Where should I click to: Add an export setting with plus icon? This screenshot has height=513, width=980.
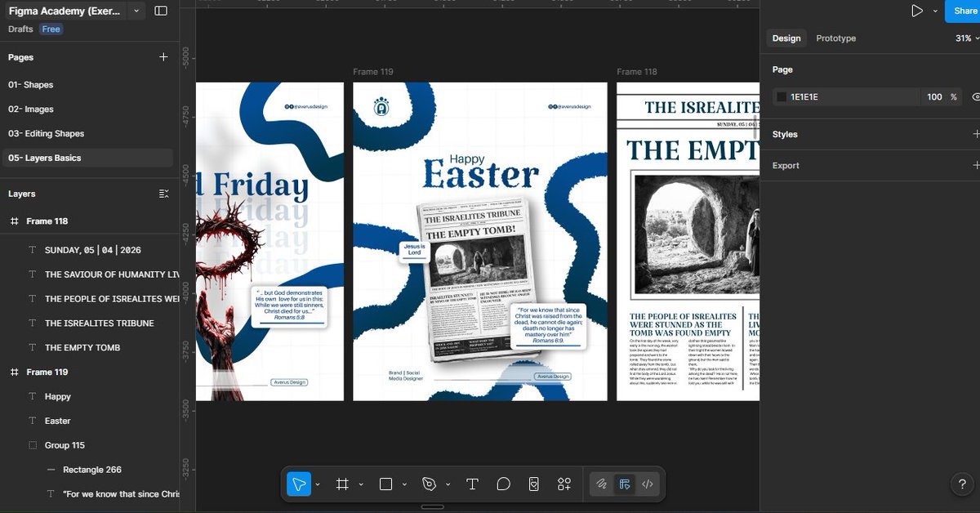click(x=976, y=165)
